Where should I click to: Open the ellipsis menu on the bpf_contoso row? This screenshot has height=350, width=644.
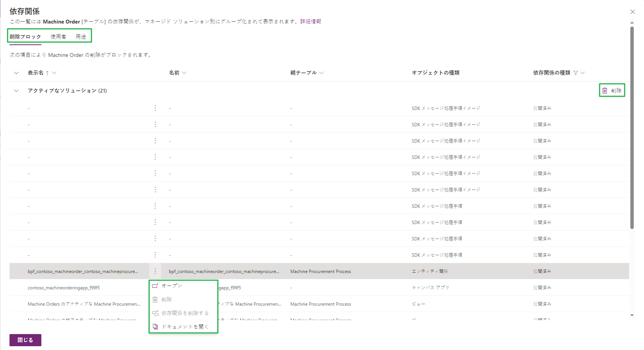tap(155, 271)
